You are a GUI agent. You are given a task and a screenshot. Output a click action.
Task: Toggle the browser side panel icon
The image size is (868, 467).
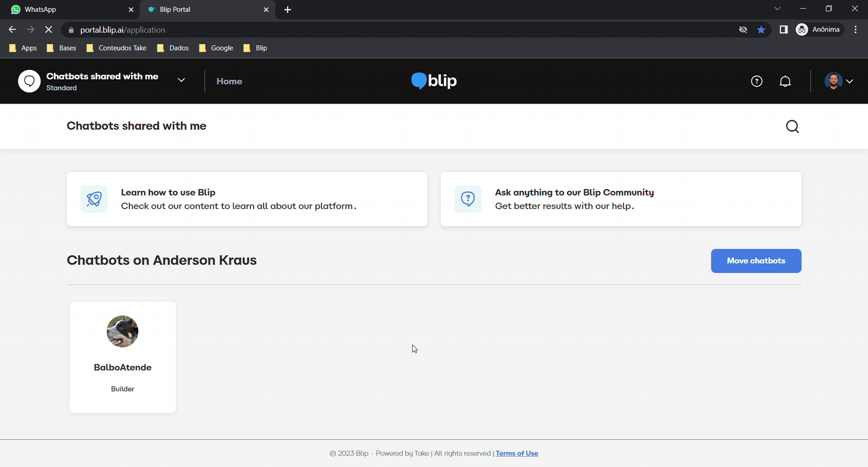coord(783,30)
